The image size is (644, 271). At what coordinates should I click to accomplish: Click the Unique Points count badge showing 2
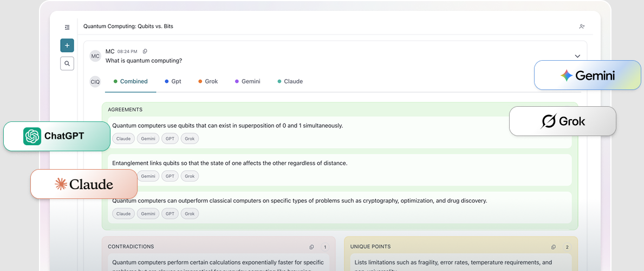pos(567,247)
